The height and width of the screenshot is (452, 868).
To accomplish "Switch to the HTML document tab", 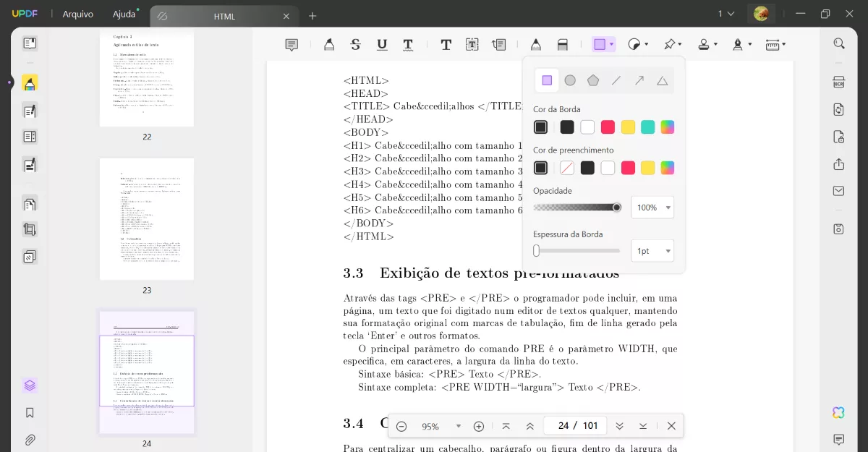I will point(224,16).
